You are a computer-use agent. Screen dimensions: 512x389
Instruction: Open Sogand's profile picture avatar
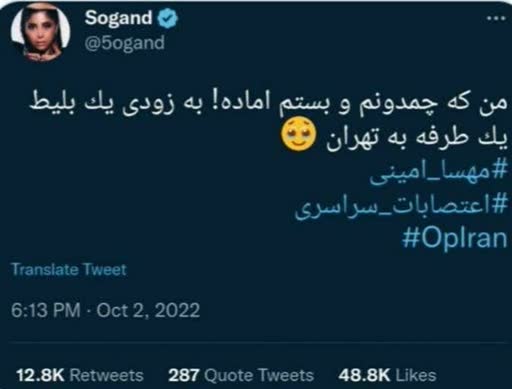click(x=41, y=34)
